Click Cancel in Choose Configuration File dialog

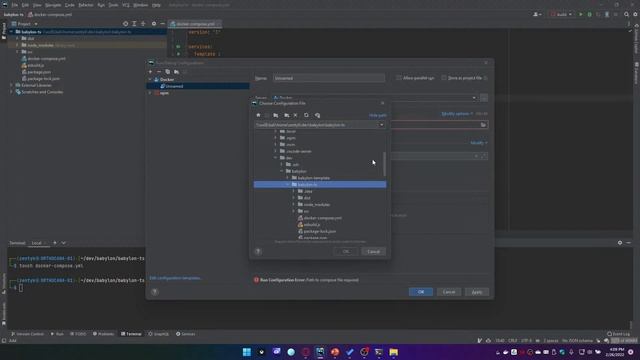(373, 251)
